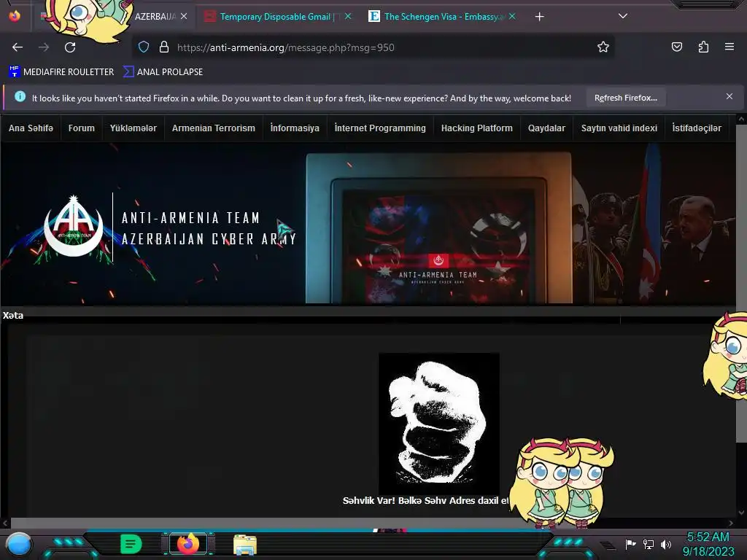
Task: Open the green notes taskbar app
Action: [x=131, y=544]
